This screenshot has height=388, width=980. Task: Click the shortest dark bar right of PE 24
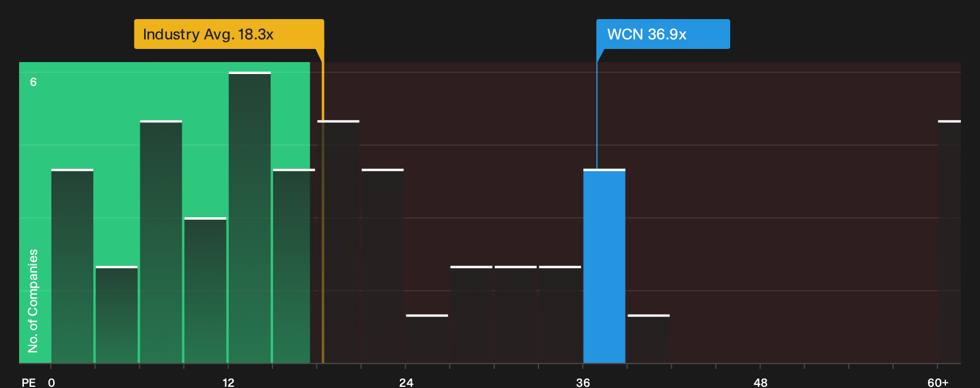coord(427,339)
